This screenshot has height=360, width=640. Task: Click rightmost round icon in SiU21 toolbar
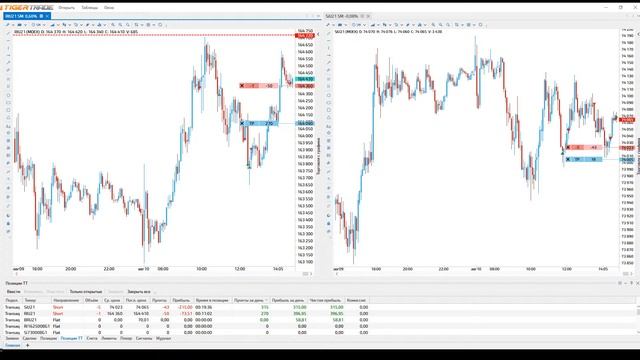click(x=480, y=25)
